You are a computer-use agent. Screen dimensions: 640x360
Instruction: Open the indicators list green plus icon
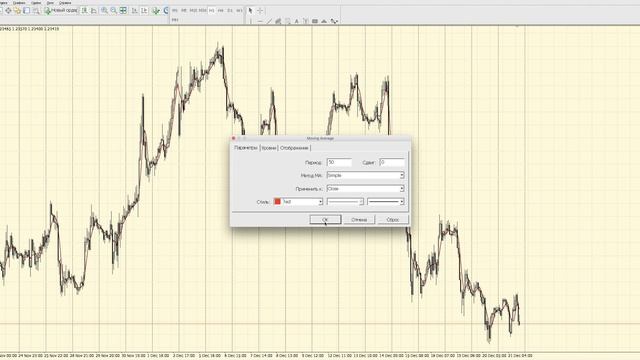click(156, 10)
